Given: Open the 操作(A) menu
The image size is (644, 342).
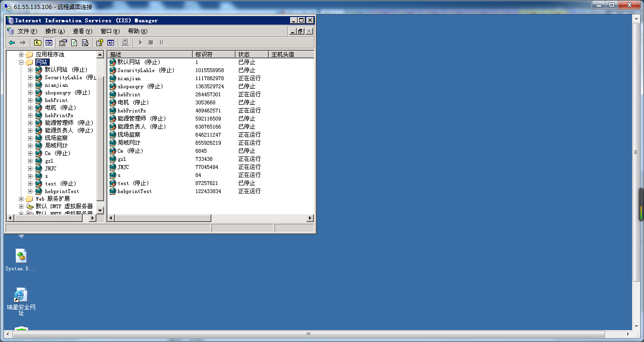Looking at the screenshot, I should point(55,31).
